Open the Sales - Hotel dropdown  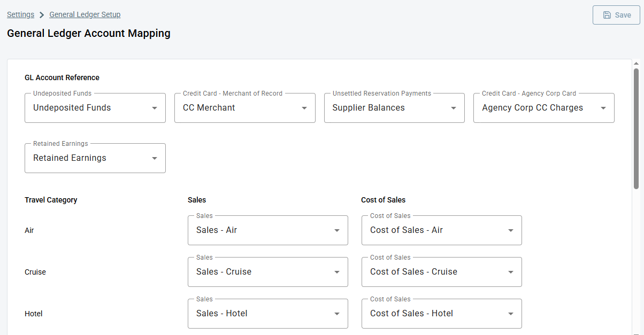click(336, 313)
